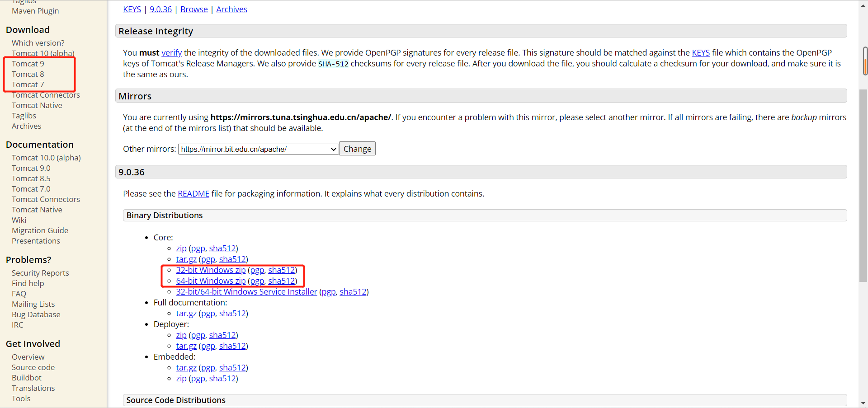
Task: Open Archives in Download sidebar
Action: (x=26, y=126)
